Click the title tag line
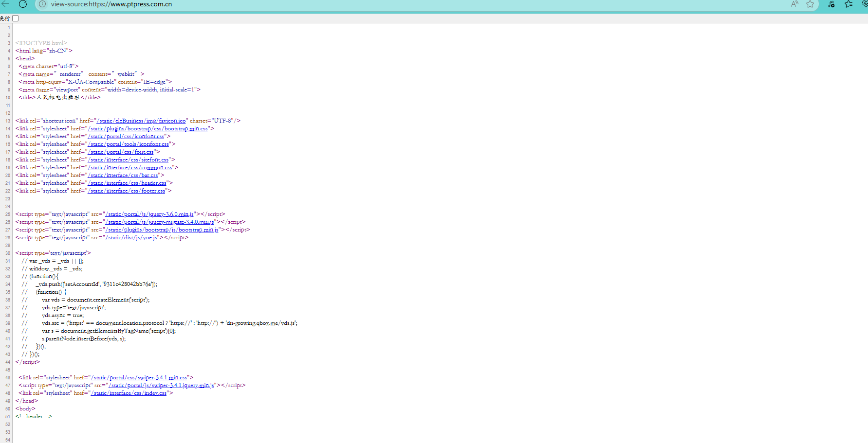The width and height of the screenshot is (868, 443). [x=59, y=97]
